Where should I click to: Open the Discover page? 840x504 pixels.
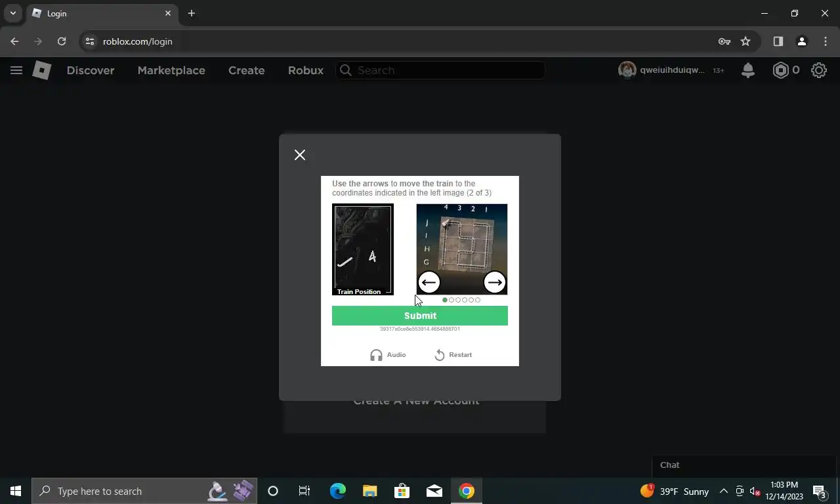pyautogui.click(x=91, y=70)
